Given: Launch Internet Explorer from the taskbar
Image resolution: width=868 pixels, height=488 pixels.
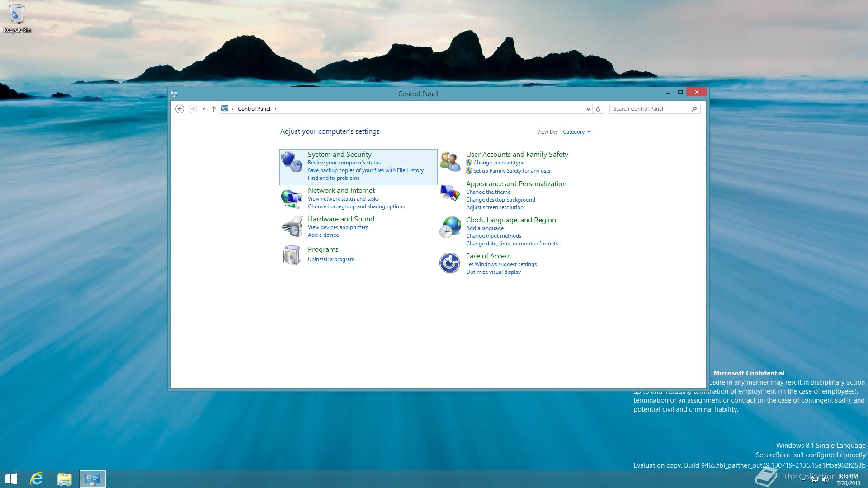Looking at the screenshot, I should [x=37, y=479].
